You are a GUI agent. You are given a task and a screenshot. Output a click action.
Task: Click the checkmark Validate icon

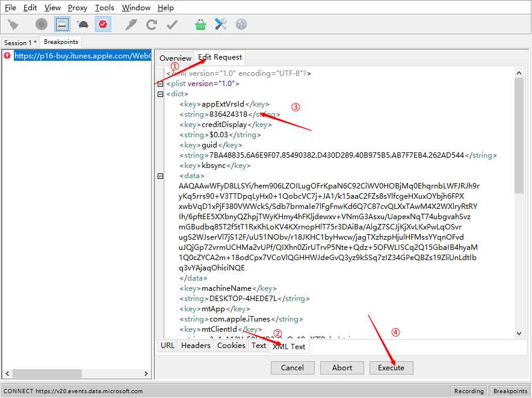point(172,25)
